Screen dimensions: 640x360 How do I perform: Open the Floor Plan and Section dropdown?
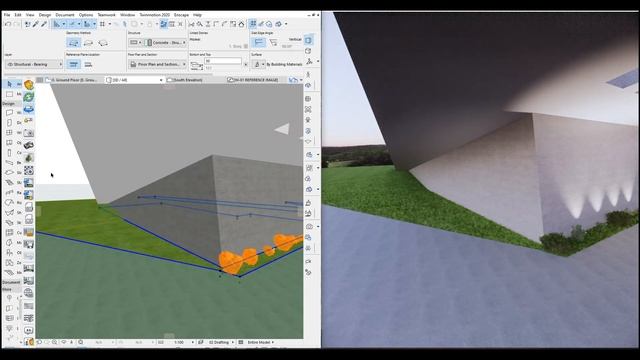pos(158,64)
